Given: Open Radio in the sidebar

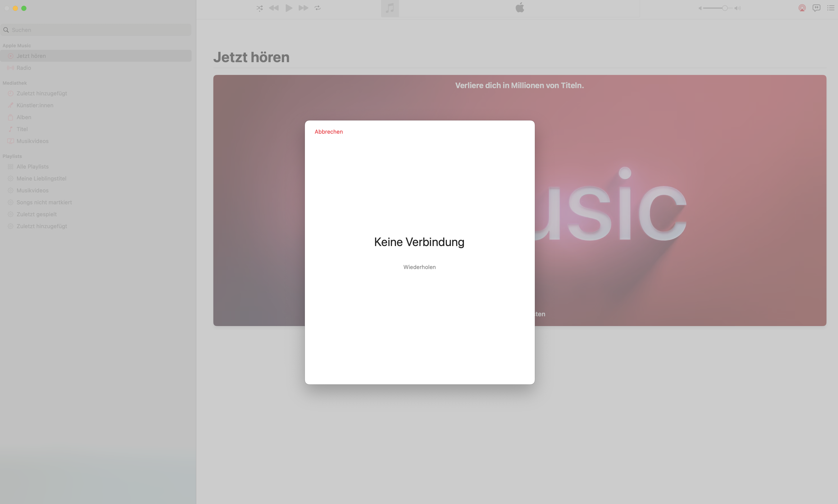Looking at the screenshot, I should (x=24, y=68).
